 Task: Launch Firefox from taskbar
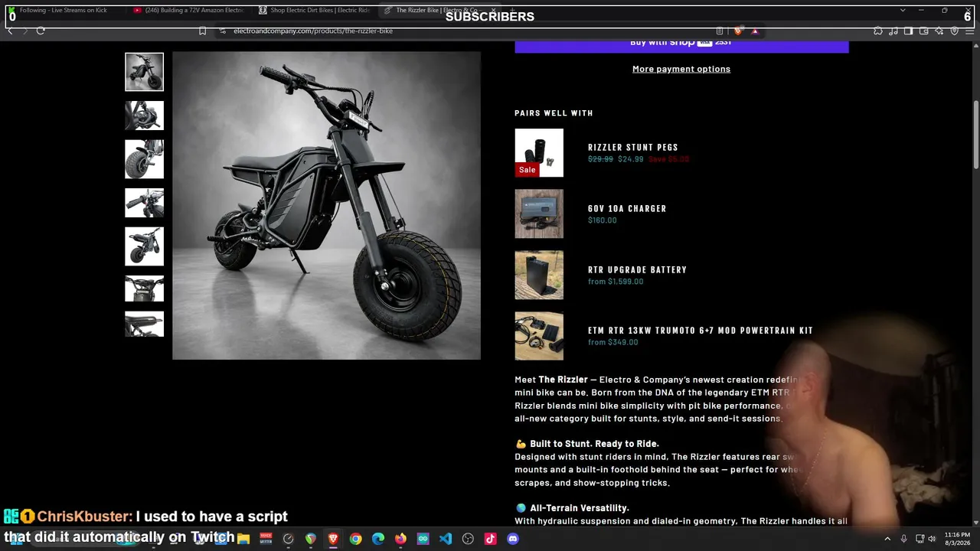[400, 539]
